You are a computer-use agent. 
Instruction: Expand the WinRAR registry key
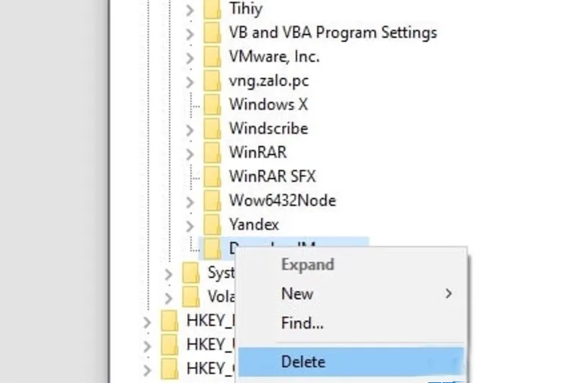190,153
